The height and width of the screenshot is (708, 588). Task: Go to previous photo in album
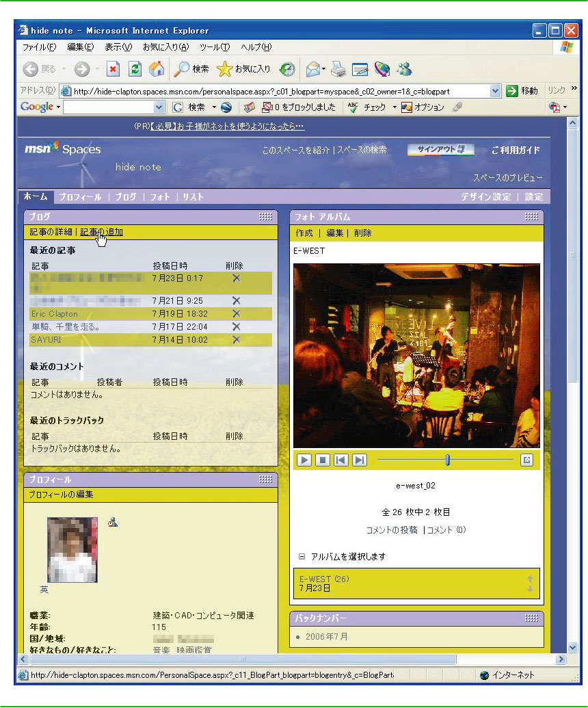pos(341,460)
